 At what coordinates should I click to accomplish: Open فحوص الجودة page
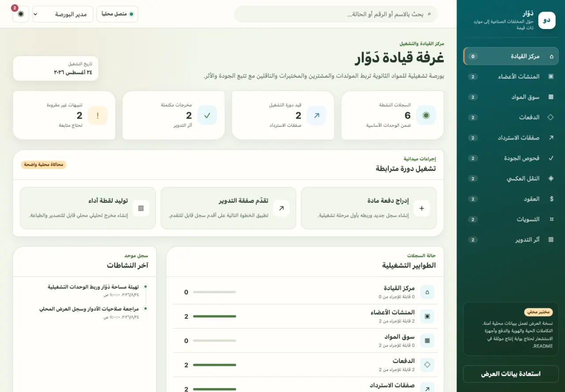[511, 158]
